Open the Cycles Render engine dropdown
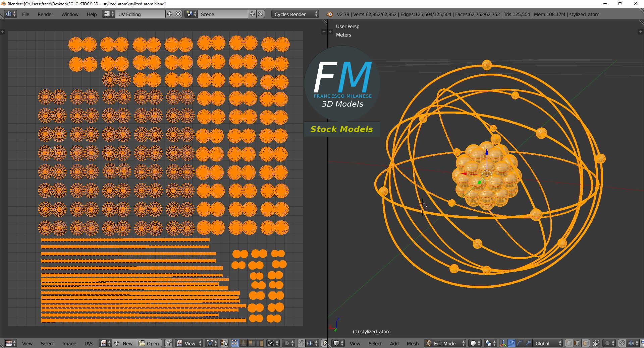Image resolution: width=644 pixels, height=348 pixels. [295, 14]
